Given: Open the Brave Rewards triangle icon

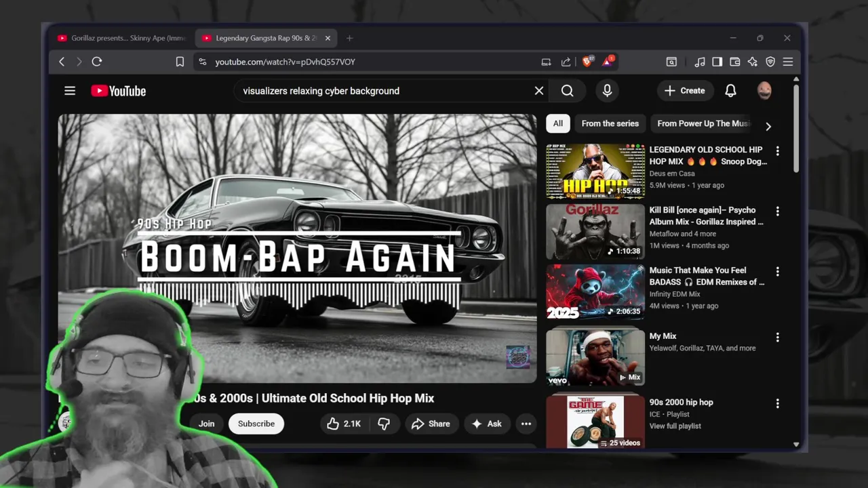Looking at the screenshot, I should pyautogui.click(x=608, y=62).
